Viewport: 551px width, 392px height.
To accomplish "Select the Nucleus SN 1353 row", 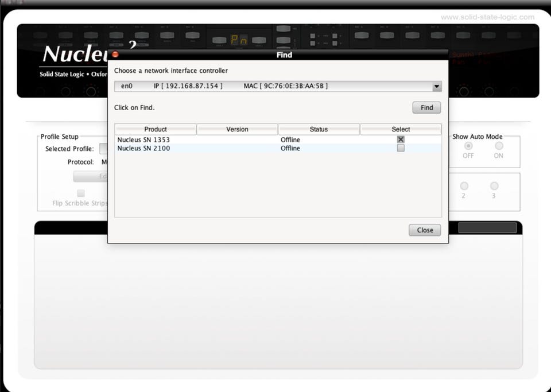I will coord(278,139).
